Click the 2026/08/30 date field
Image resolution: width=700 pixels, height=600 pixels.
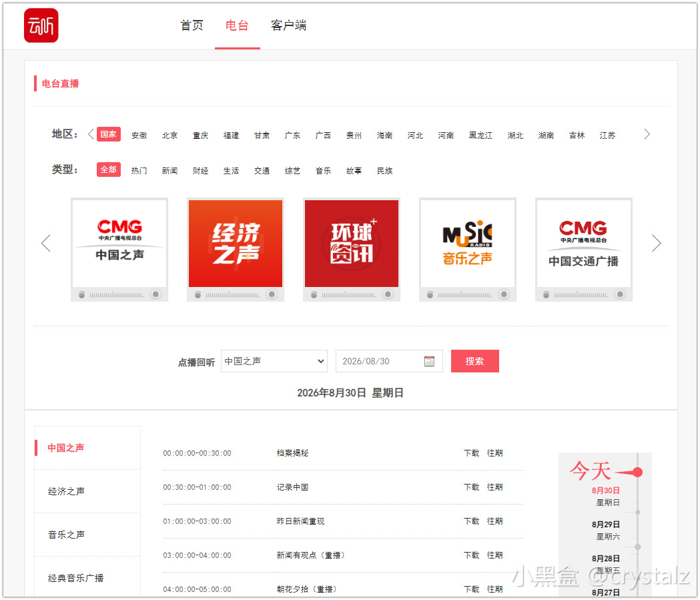(x=389, y=361)
